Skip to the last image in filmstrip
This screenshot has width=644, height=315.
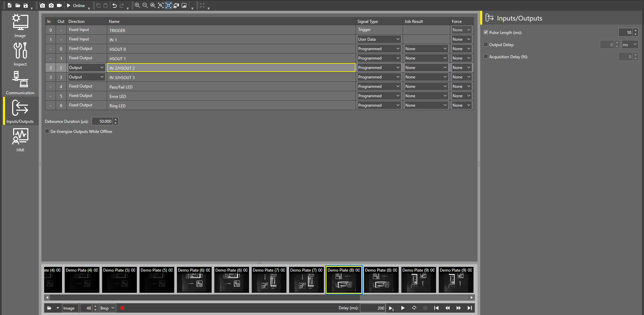point(469,308)
